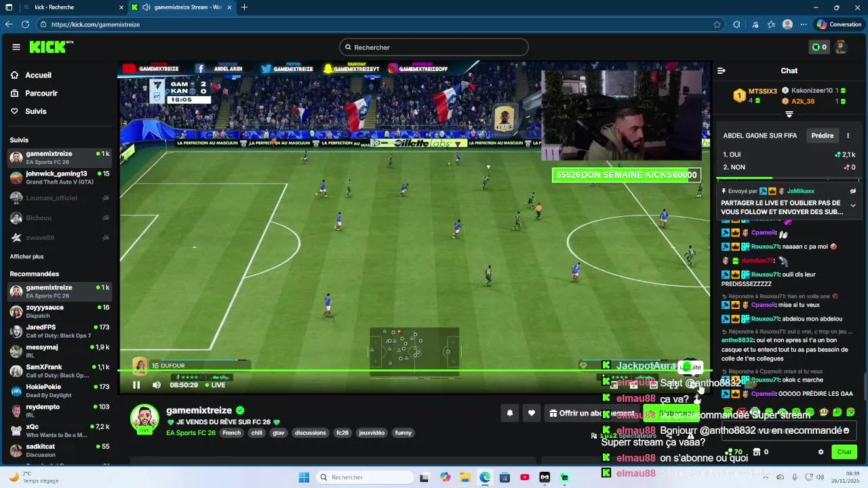Jump to LIVE in the player
868x488 pixels.
pos(215,385)
